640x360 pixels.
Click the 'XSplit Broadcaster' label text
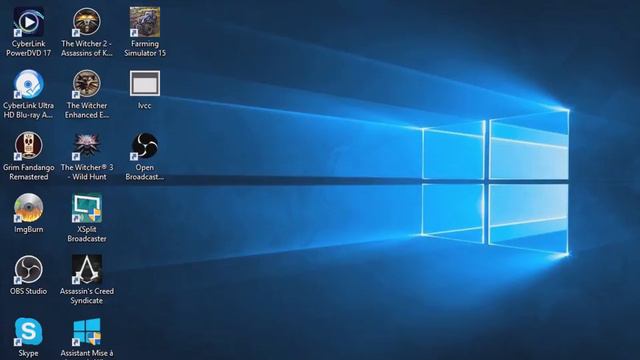(x=87, y=234)
